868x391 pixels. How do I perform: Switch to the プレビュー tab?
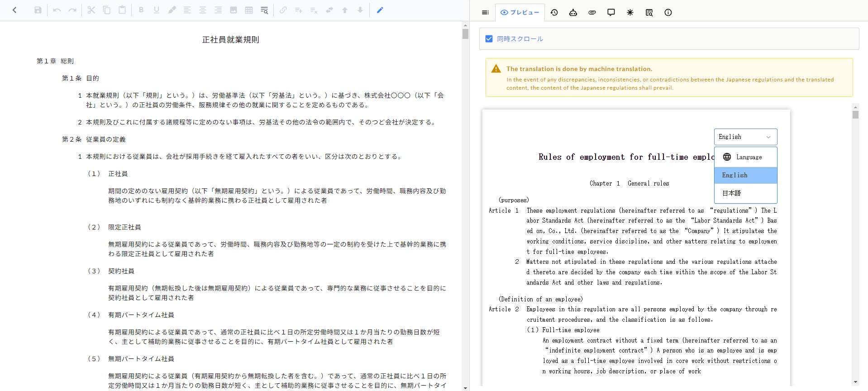(520, 13)
